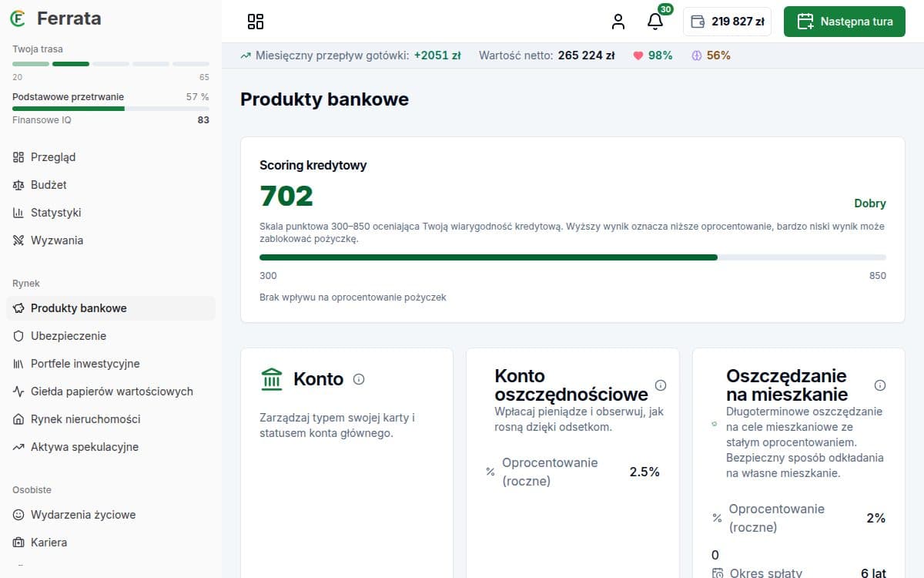Click the Przegląd sidebar icon
This screenshot has width=924, height=578.
point(18,157)
